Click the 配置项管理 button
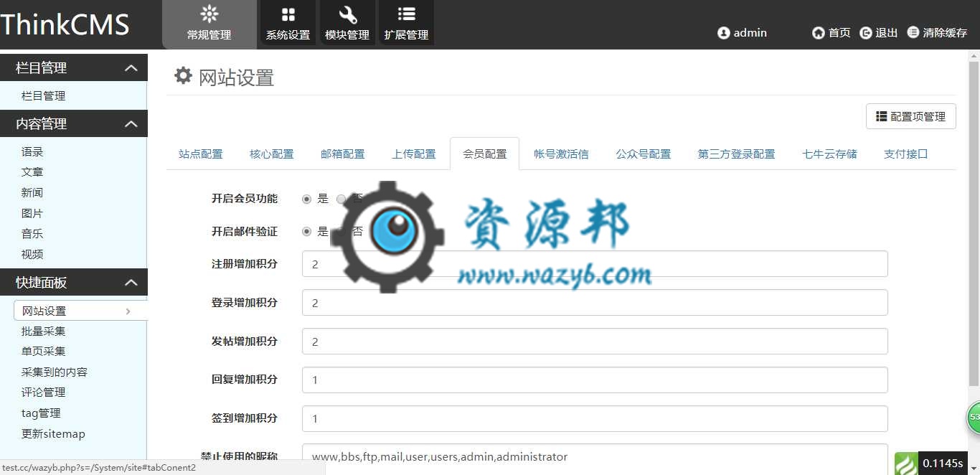This screenshot has width=980, height=475. point(911,117)
